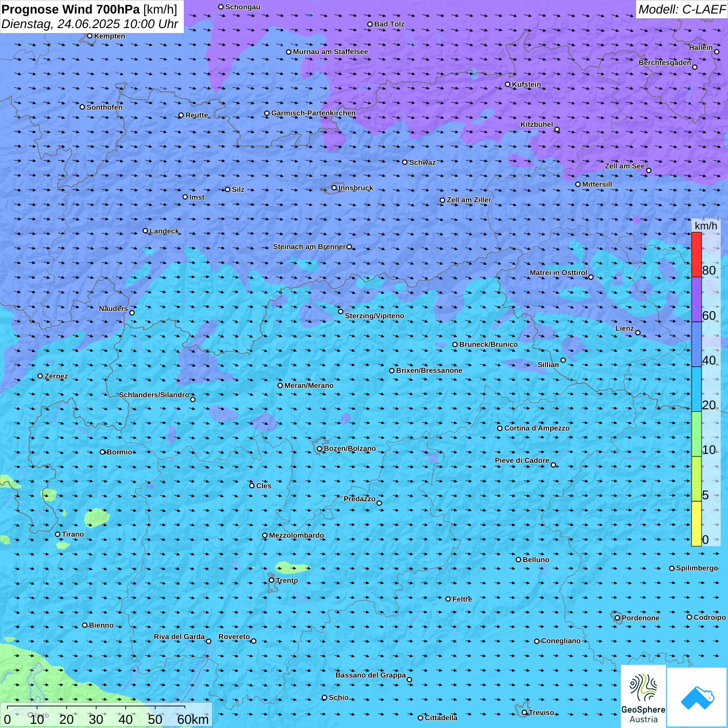Click the 'Modell: C-LAEF' label
Image resolution: width=728 pixels, height=728 pixels.
[x=682, y=9]
